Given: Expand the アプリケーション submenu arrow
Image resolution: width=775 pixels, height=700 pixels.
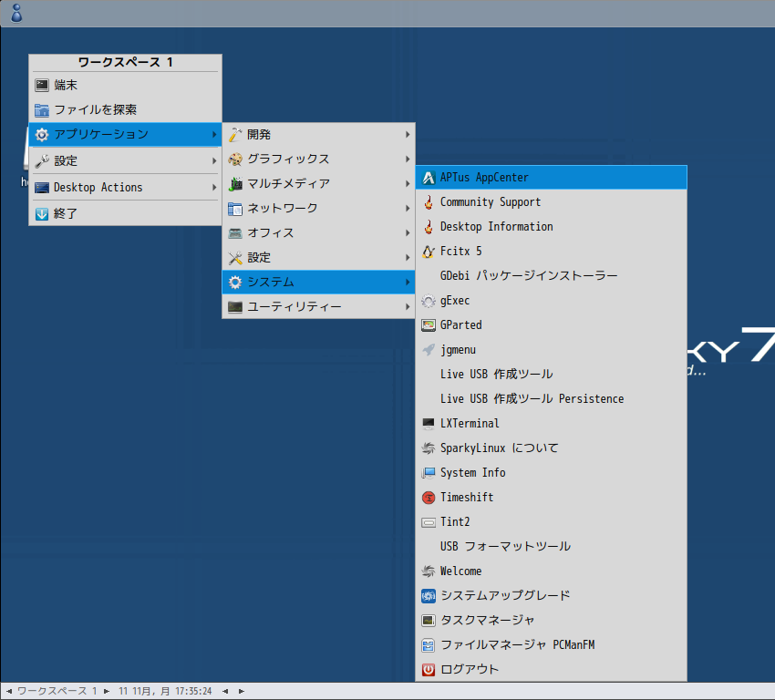Looking at the screenshot, I should point(214,134).
